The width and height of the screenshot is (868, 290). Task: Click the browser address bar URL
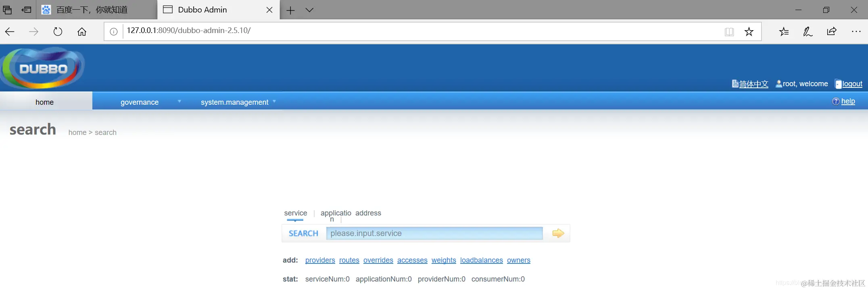(189, 31)
